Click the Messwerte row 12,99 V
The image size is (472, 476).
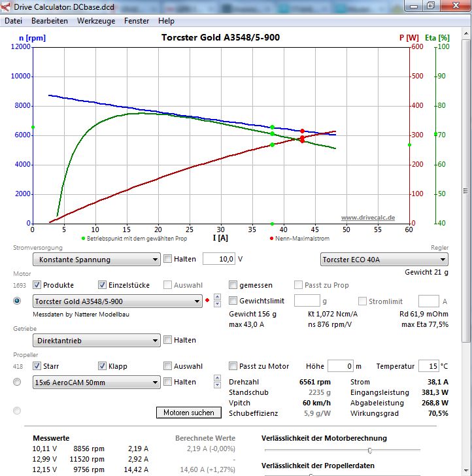coord(90,459)
